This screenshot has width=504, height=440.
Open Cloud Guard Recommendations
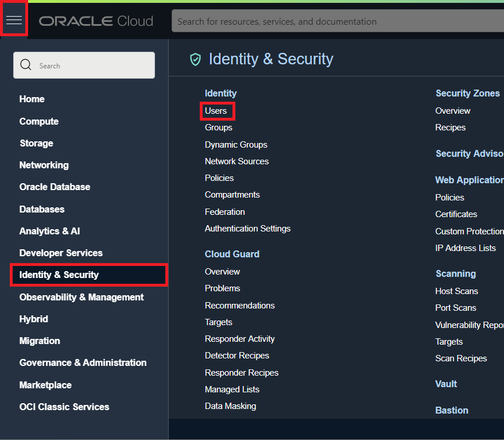(x=240, y=306)
